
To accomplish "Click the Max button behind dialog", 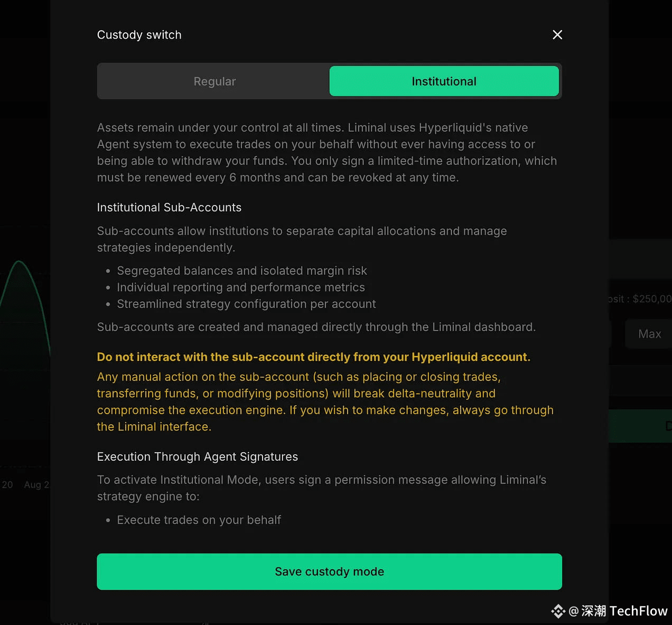I will pos(649,334).
